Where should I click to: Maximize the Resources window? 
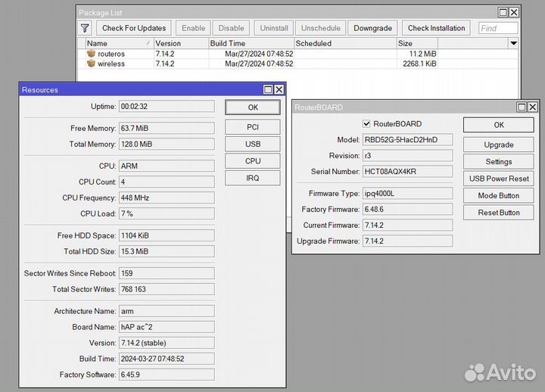coord(268,89)
